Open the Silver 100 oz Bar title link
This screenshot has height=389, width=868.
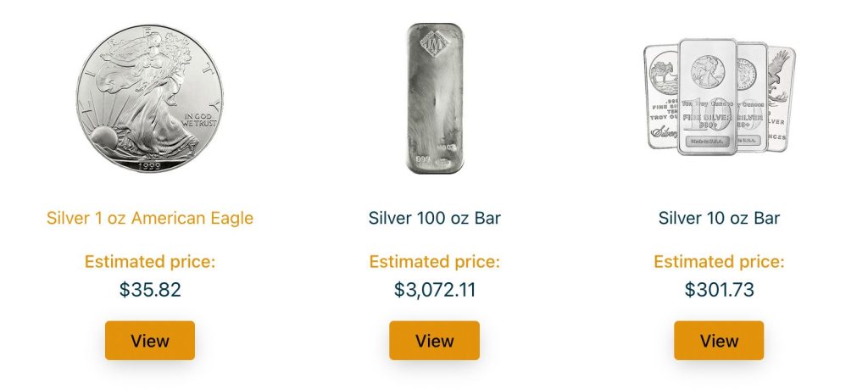coord(434,218)
